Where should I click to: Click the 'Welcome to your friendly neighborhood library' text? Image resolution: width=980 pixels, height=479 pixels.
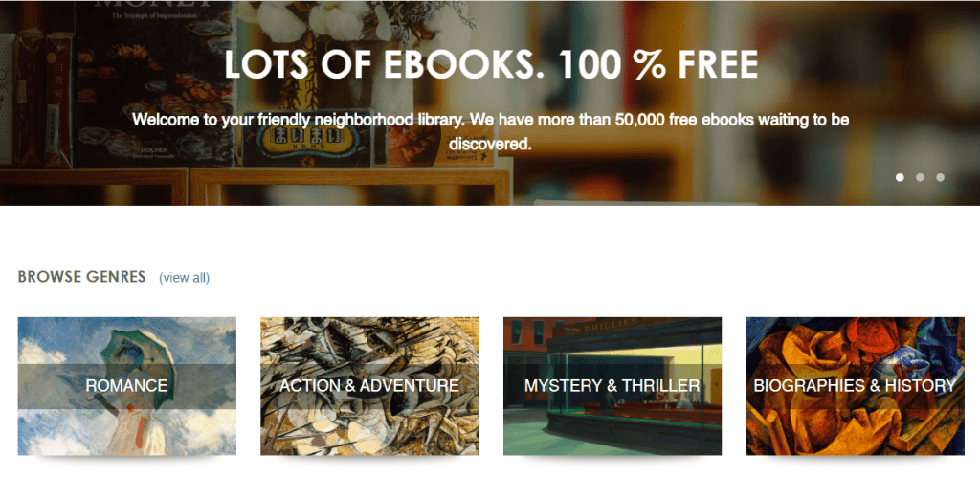click(x=491, y=132)
